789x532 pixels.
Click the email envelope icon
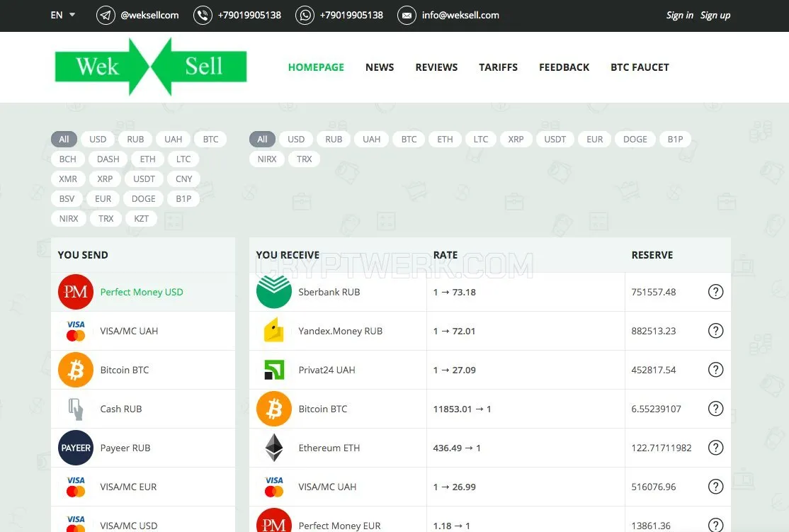click(407, 15)
